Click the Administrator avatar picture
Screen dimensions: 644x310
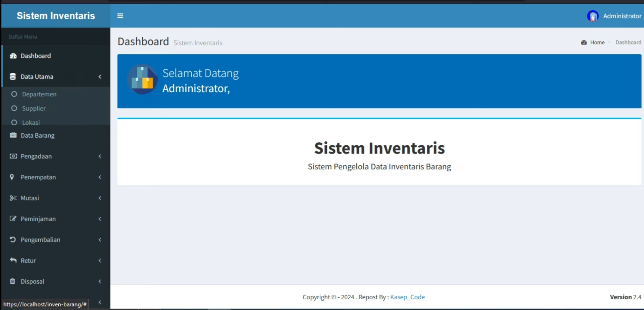593,16
